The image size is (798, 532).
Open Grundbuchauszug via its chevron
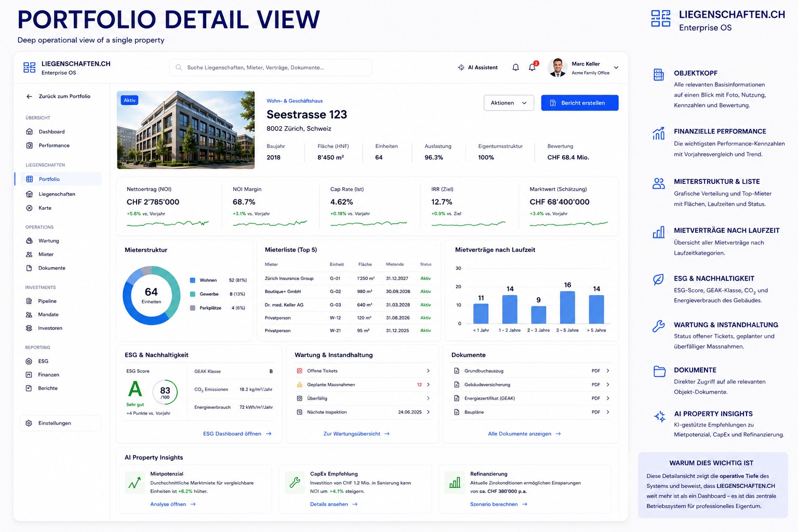pyautogui.click(x=608, y=371)
